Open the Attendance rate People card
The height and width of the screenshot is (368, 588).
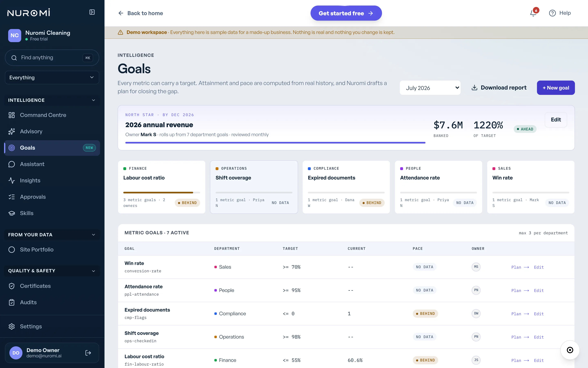tap(438, 187)
